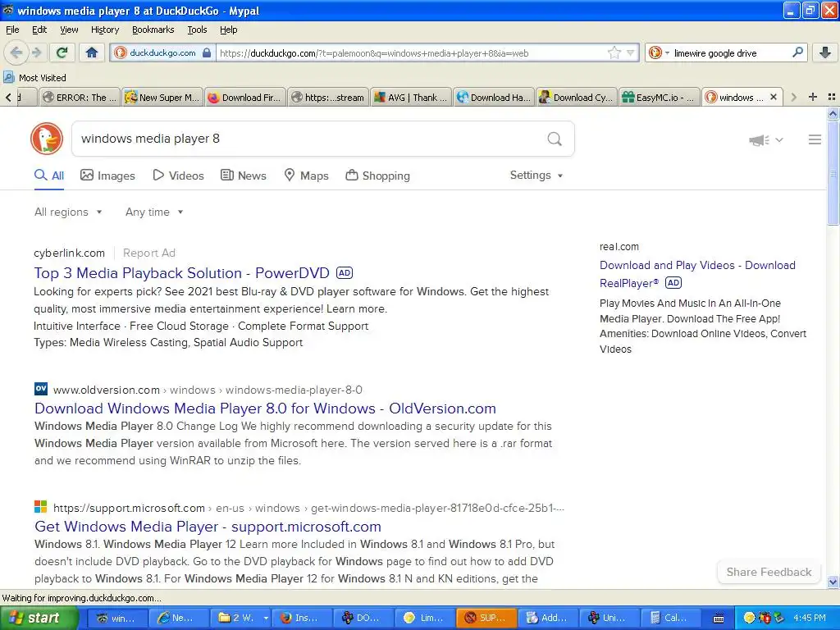This screenshot has height=630, width=840.
Task: Switch to AVG | Thank browser tab
Action: [x=411, y=97]
